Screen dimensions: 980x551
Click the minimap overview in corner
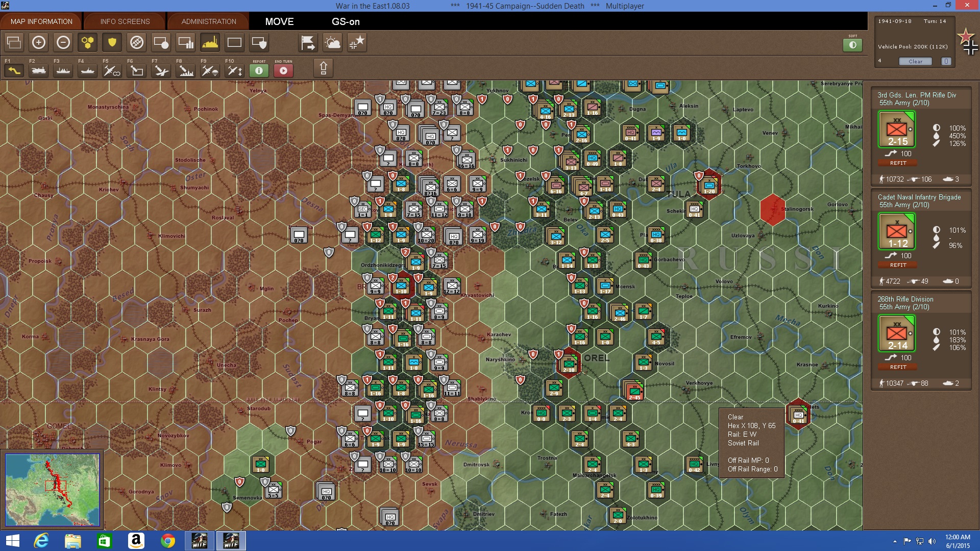(52, 490)
